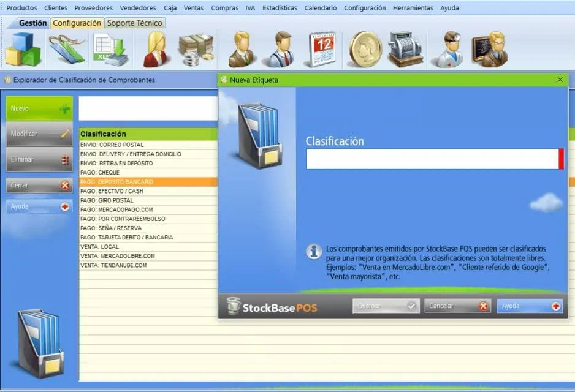Select the row "VENTA: LOCAL"

click(x=148, y=247)
